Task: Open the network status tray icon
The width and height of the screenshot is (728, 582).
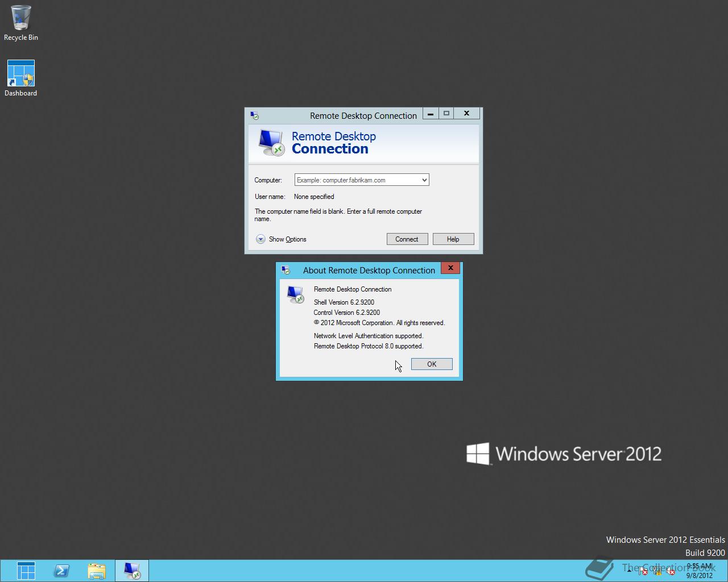Action: [x=657, y=571]
